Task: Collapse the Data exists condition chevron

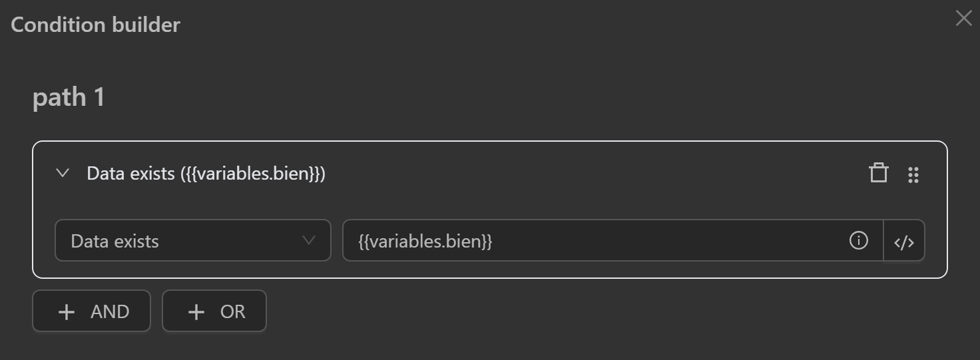Action: pos(63,174)
